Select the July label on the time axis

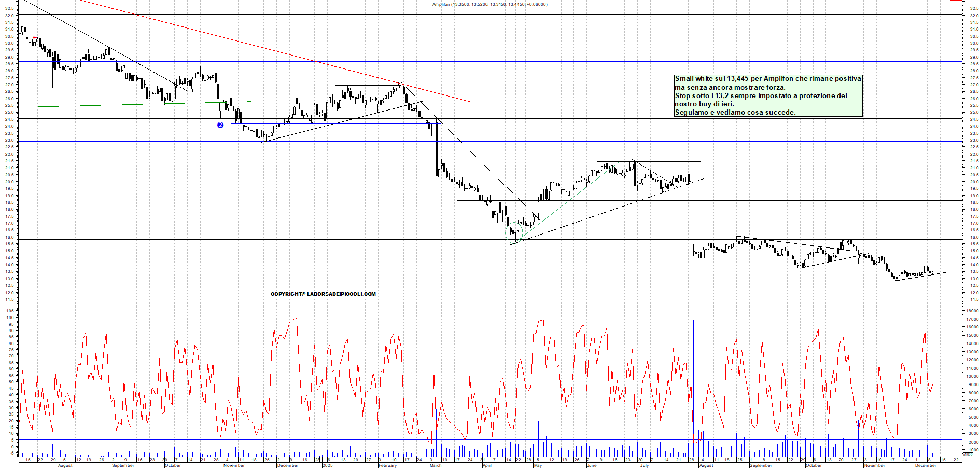[x=644, y=465]
